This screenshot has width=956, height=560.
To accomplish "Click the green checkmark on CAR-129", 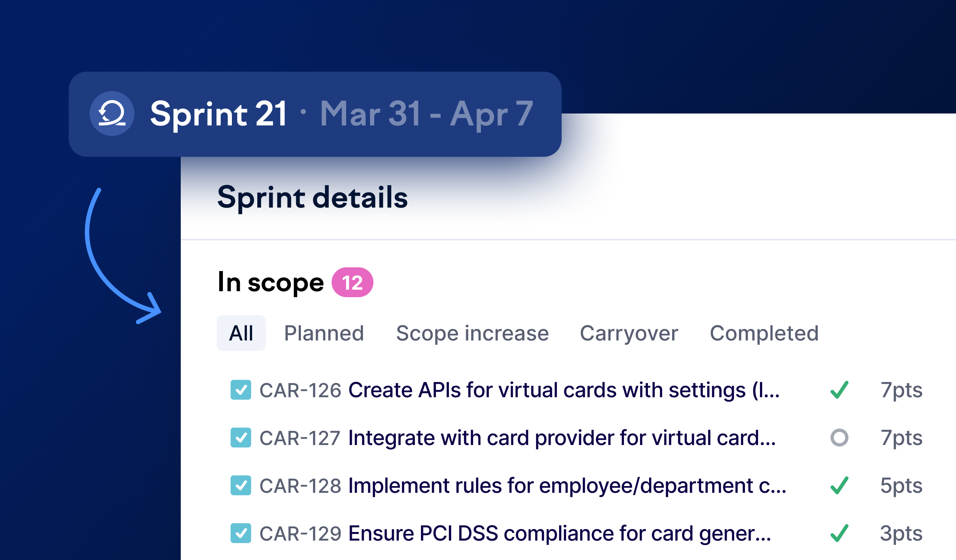I will pos(839,533).
